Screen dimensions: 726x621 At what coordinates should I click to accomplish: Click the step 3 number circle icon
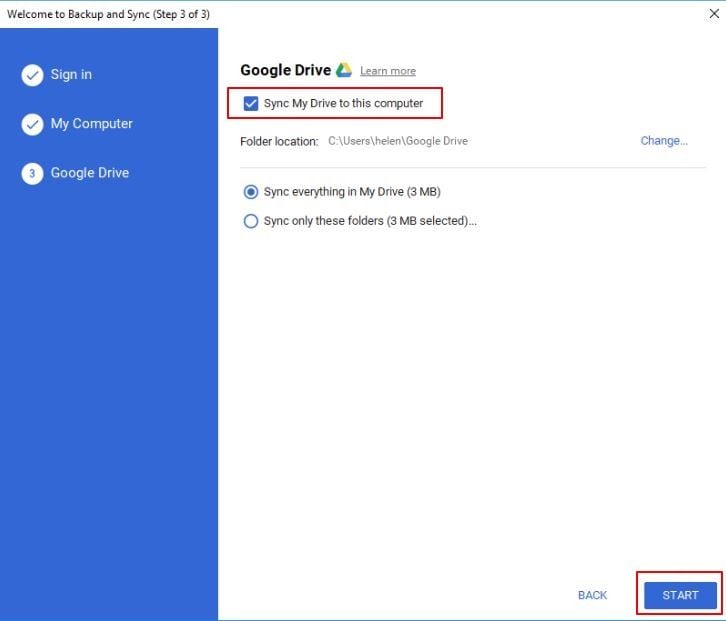[32, 174]
